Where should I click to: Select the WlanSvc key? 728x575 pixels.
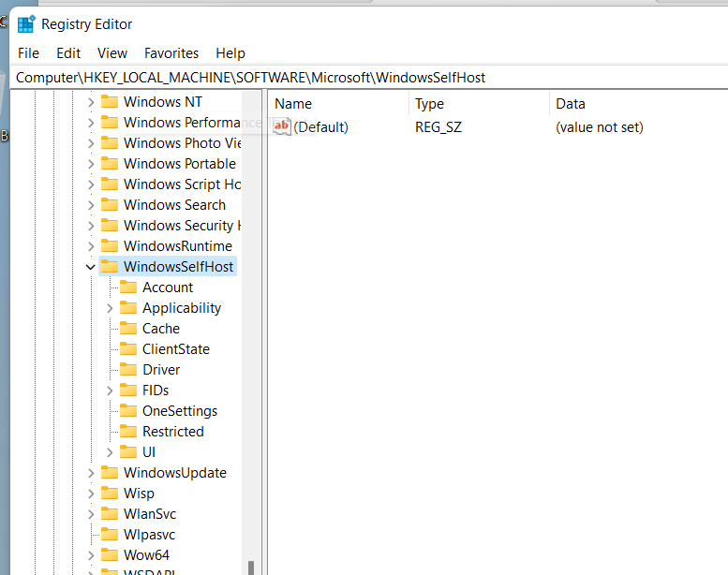(150, 514)
